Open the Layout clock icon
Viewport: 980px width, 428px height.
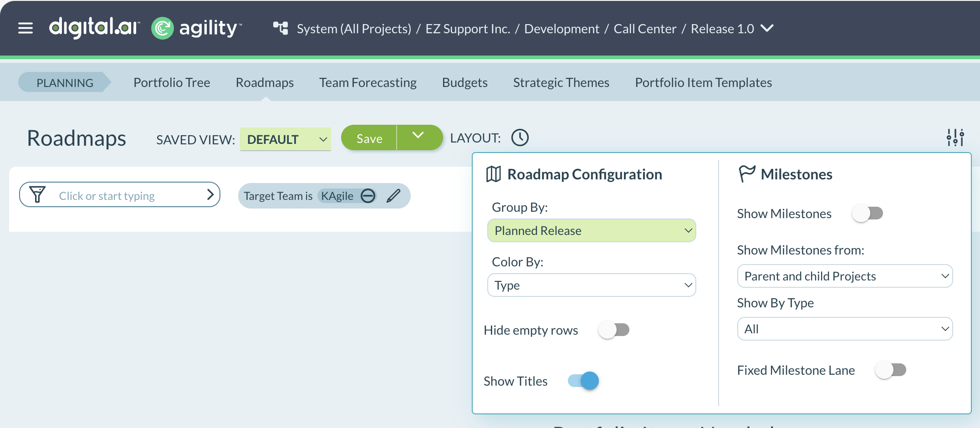coord(519,137)
